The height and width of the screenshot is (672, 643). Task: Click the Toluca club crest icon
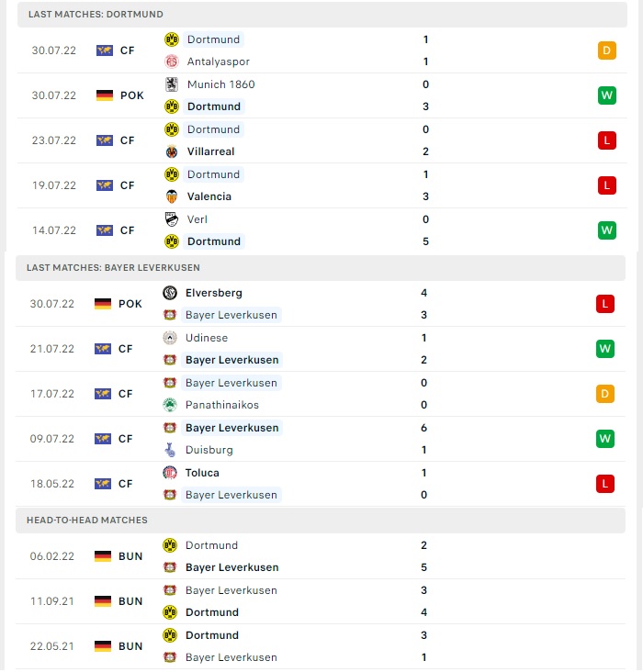170,473
